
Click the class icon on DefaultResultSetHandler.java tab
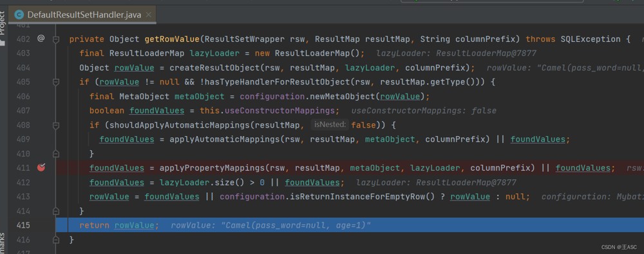tap(19, 15)
